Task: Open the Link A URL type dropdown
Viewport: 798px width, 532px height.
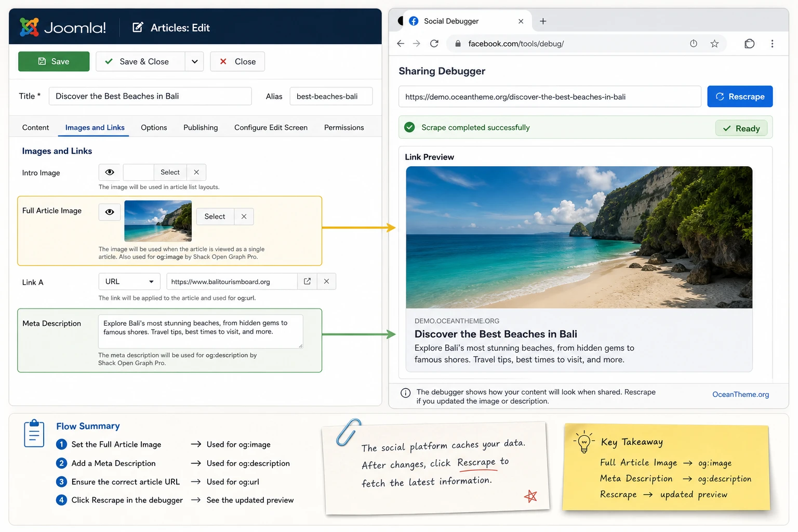Action: 129,281
